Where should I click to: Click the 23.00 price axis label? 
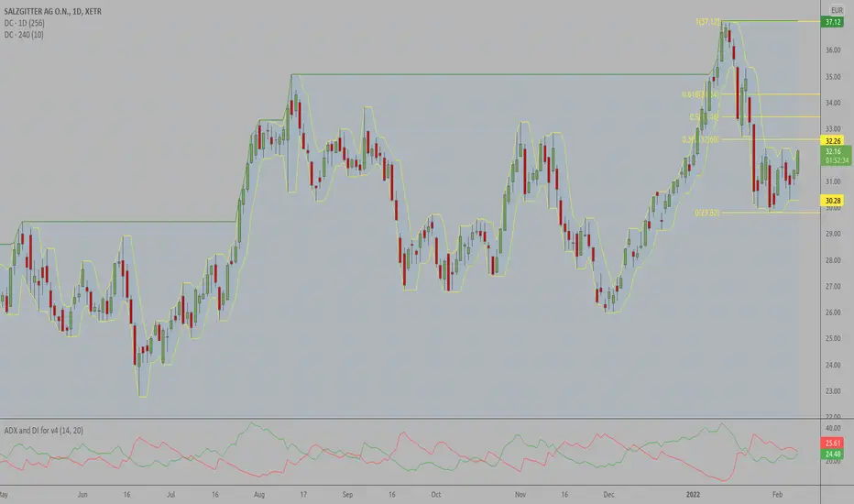click(x=833, y=391)
